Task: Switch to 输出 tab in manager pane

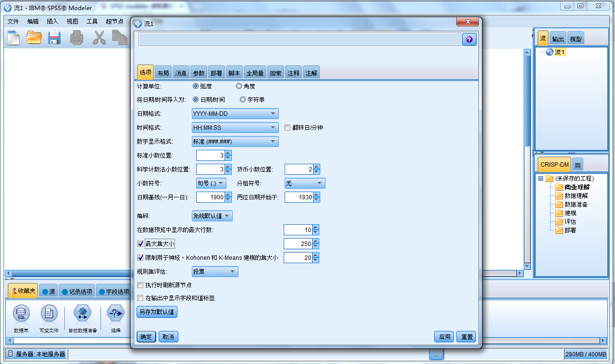Action: pyautogui.click(x=558, y=39)
